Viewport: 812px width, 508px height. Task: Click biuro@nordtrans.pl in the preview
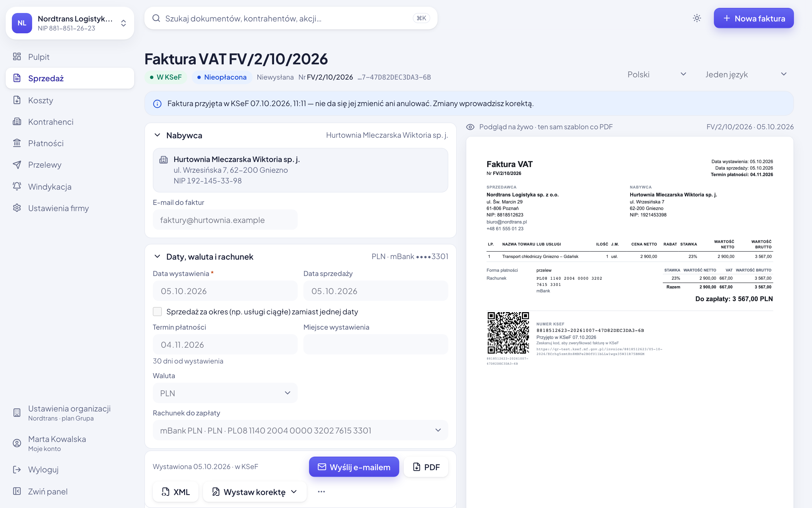point(507,222)
